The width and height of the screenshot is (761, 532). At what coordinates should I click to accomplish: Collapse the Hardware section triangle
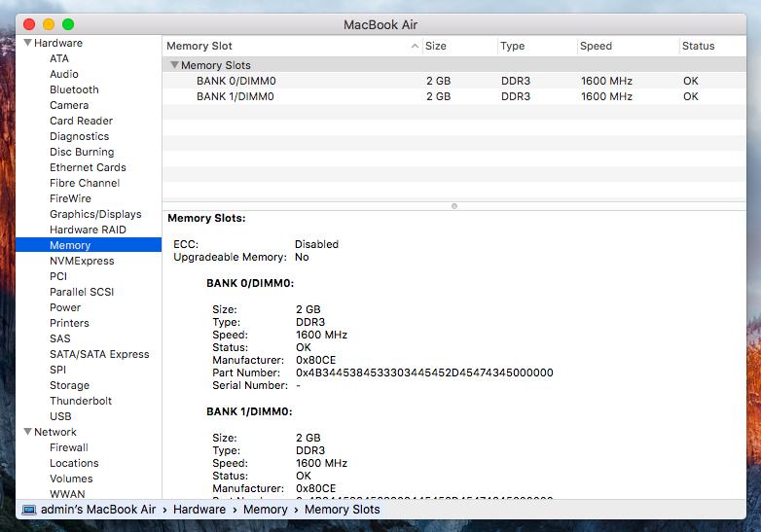click(x=28, y=43)
